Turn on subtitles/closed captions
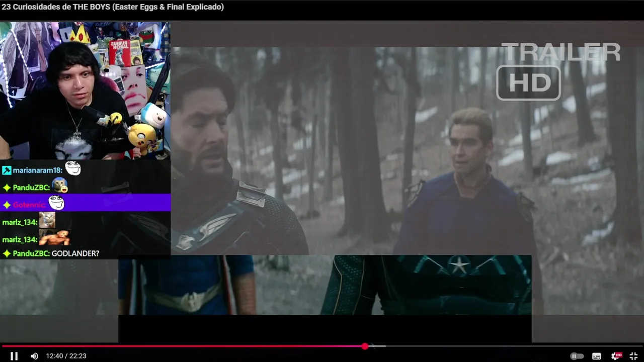644x362 pixels. [x=597, y=356]
